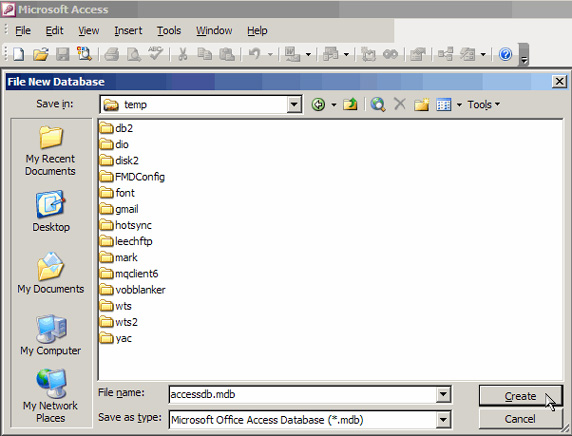The width and height of the screenshot is (572, 436).
Task: Open the Analyze dropdown arrow
Action: [347, 55]
